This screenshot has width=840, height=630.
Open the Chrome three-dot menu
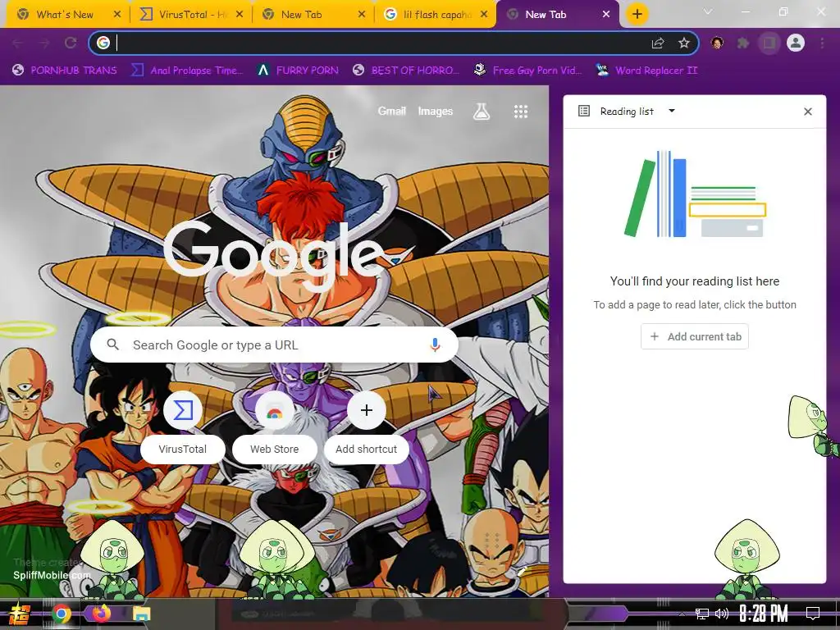coord(822,43)
